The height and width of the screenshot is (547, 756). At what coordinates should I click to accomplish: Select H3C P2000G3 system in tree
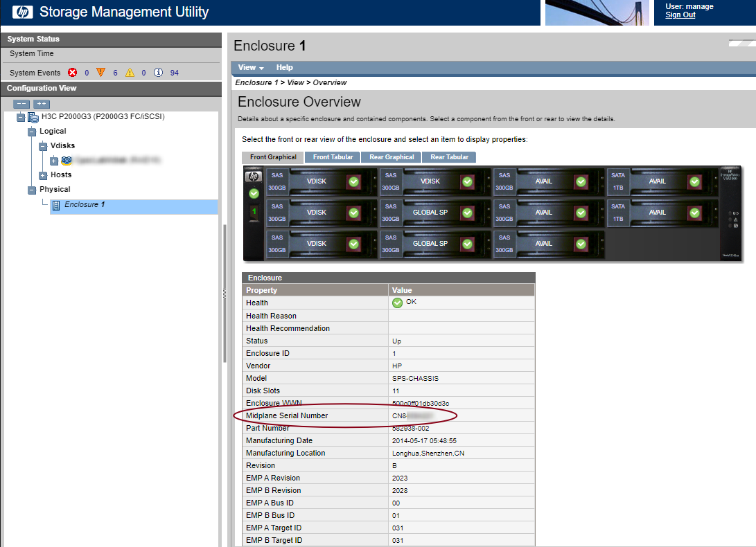tap(103, 116)
